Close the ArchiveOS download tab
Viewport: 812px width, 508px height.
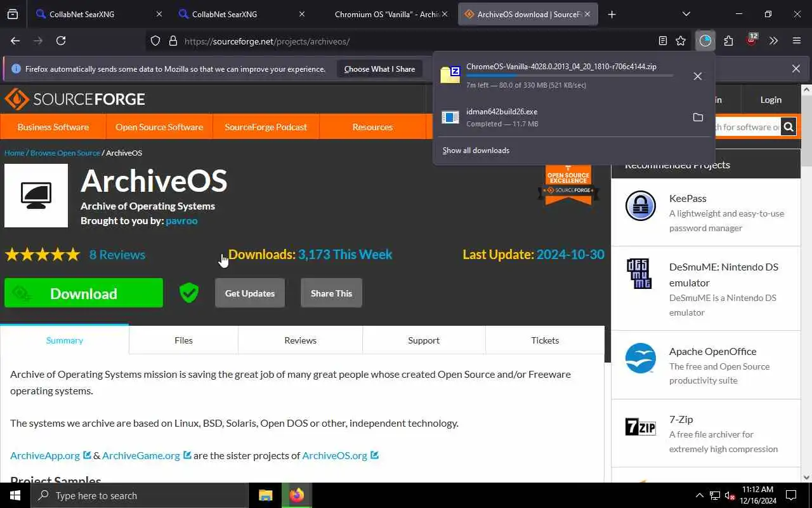click(587, 14)
